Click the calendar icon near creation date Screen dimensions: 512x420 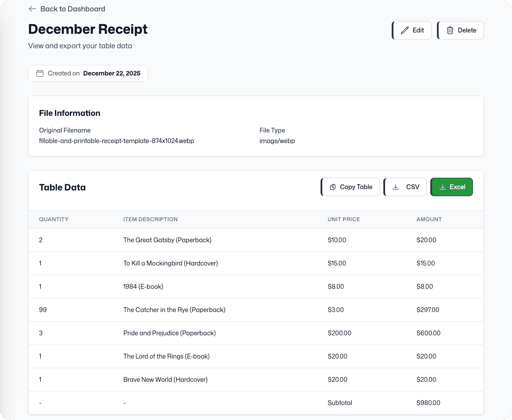click(40, 73)
